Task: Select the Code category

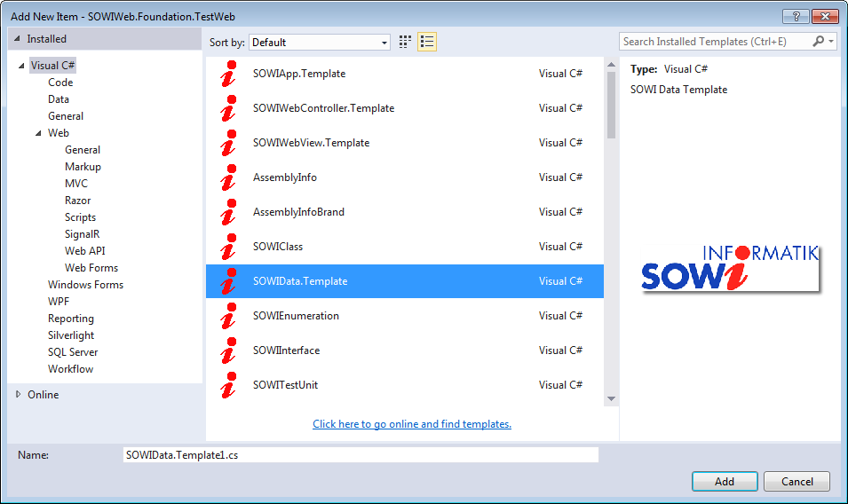Action: tap(60, 83)
